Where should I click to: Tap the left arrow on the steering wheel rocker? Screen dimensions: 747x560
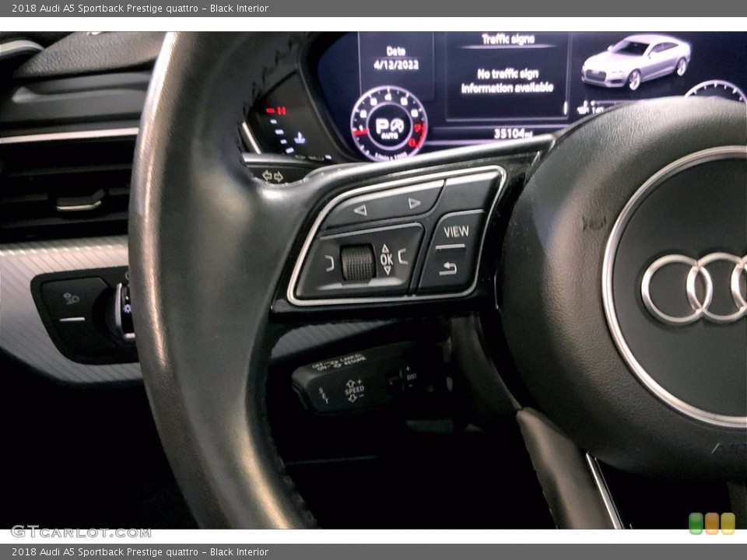pyautogui.click(x=360, y=209)
